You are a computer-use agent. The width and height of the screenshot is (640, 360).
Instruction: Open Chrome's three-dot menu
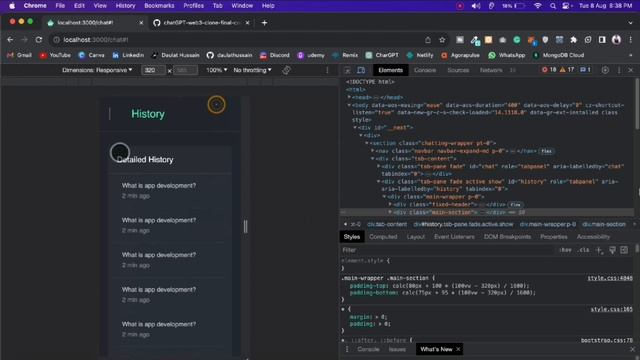[x=631, y=40]
